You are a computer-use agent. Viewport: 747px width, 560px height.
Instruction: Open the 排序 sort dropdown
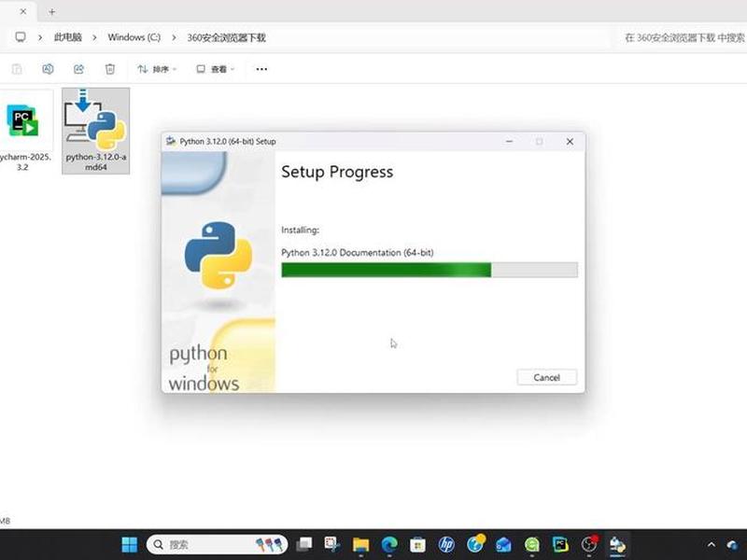[x=157, y=69]
